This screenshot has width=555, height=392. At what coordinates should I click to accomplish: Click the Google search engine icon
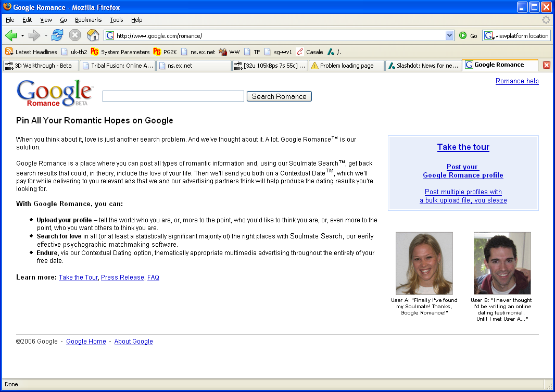click(489, 36)
